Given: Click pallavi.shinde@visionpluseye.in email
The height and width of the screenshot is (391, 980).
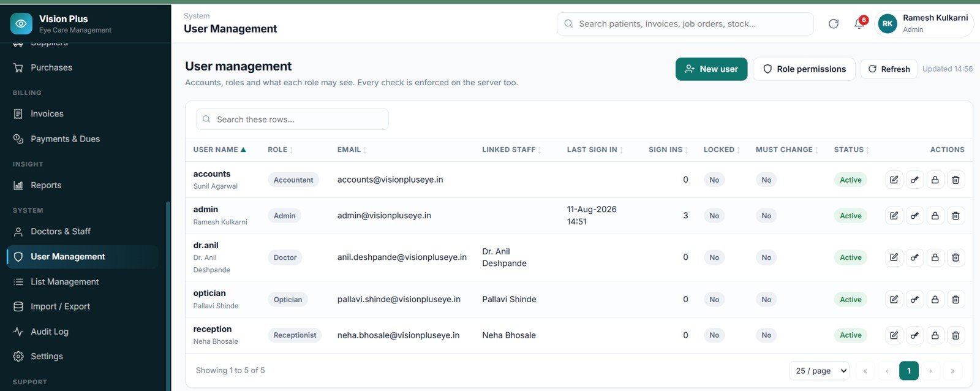Looking at the screenshot, I should (x=399, y=300).
